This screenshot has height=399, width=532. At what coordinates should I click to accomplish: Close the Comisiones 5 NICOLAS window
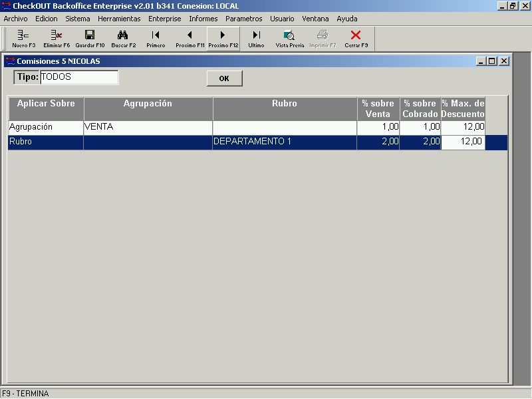[504, 61]
